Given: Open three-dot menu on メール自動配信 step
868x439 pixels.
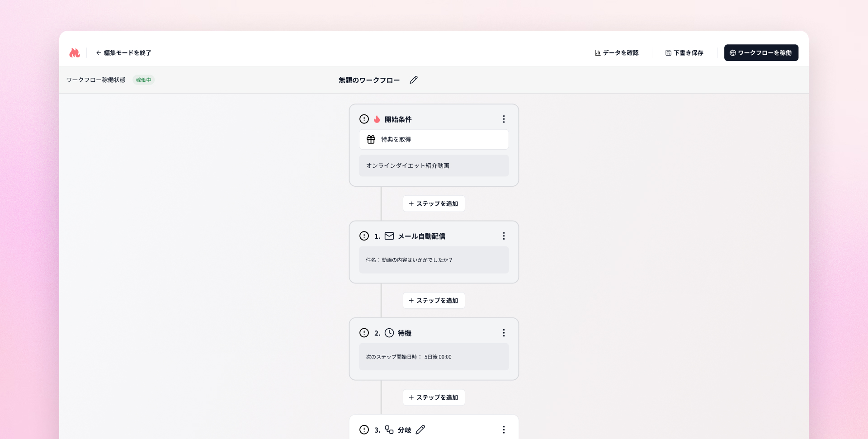Looking at the screenshot, I should click(x=504, y=236).
